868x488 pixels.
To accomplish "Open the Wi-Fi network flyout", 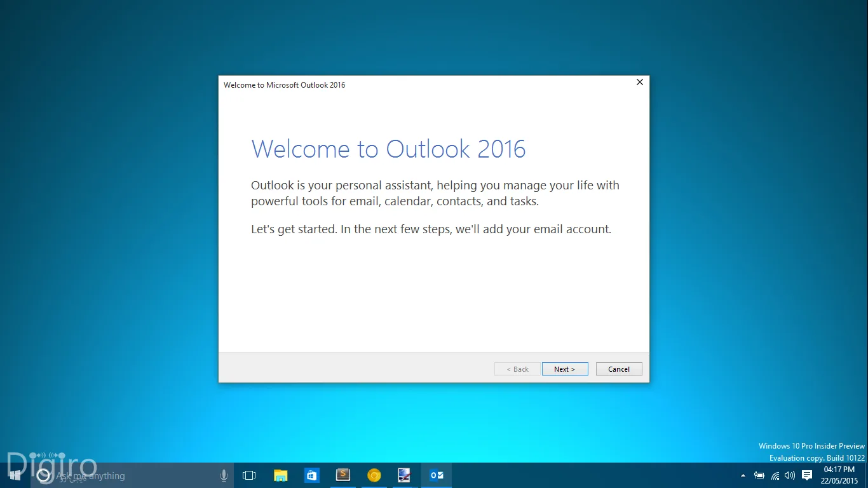I will click(x=775, y=475).
